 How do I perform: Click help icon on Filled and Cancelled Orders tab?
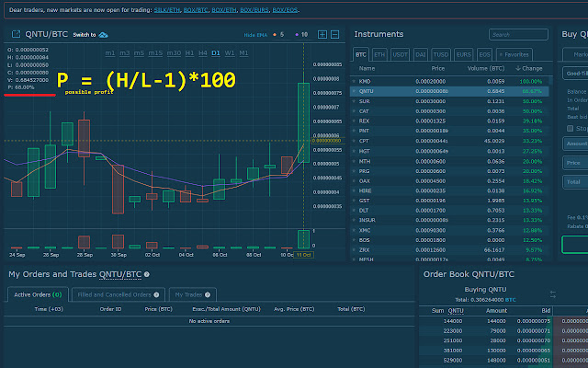pyautogui.click(x=156, y=294)
